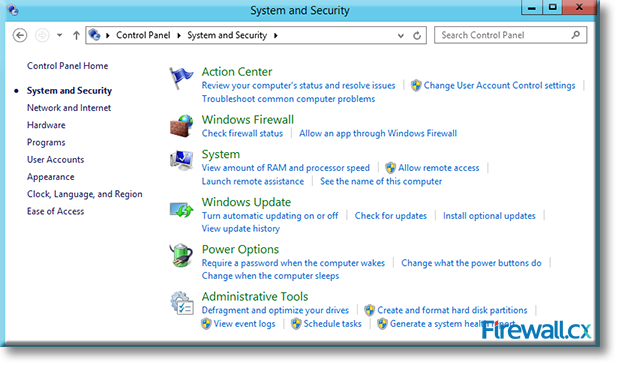Viewport: 620px width, 365px height.
Task: Open Control Panel Home
Action: point(68,66)
